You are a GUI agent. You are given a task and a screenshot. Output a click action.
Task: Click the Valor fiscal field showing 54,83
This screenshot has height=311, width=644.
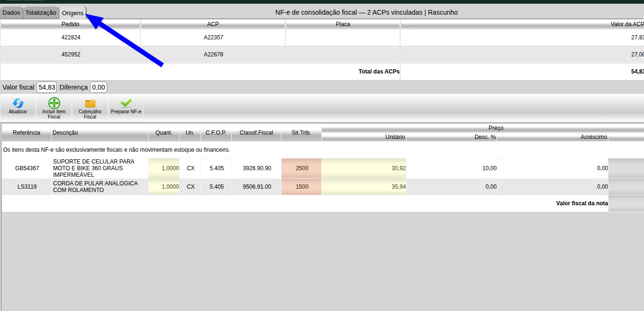click(47, 87)
